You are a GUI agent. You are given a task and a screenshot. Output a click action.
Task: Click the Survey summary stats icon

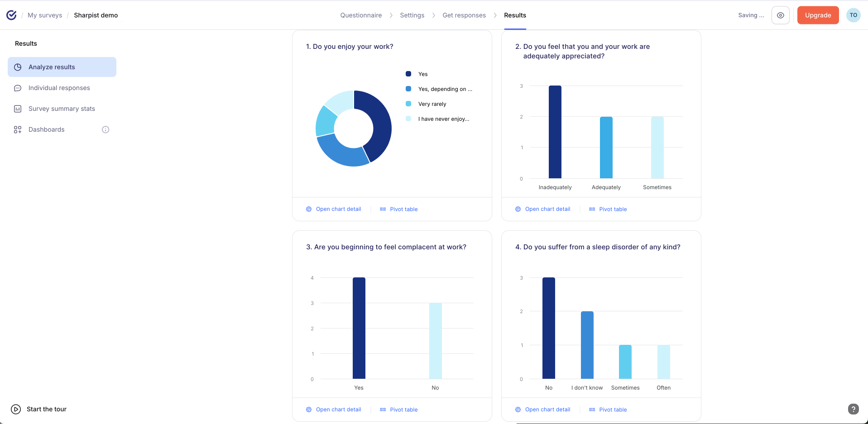tap(18, 109)
